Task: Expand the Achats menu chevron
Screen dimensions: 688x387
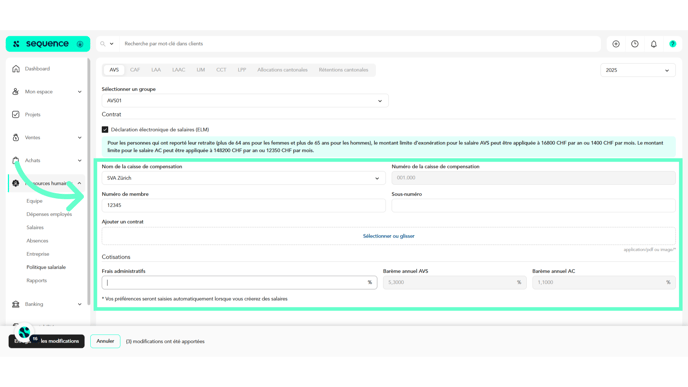Action: [79, 160]
